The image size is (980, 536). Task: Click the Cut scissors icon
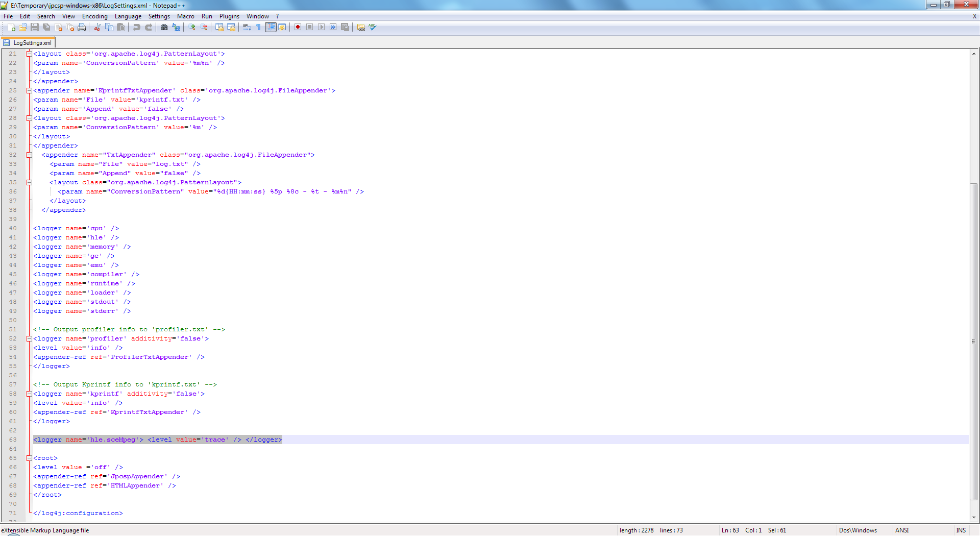click(97, 28)
